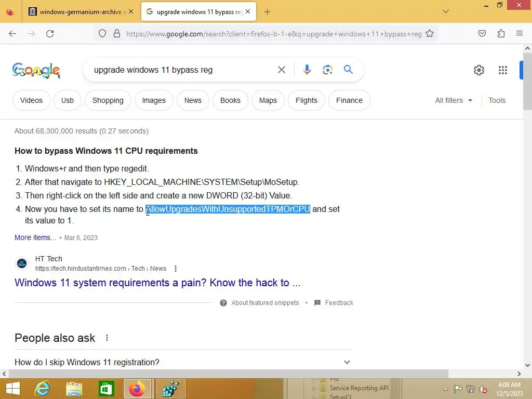This screenshot has height=399, width=532.
Task: Open the tracking protection shield icon
Action: pyautogui.click(x=102, y=34)
